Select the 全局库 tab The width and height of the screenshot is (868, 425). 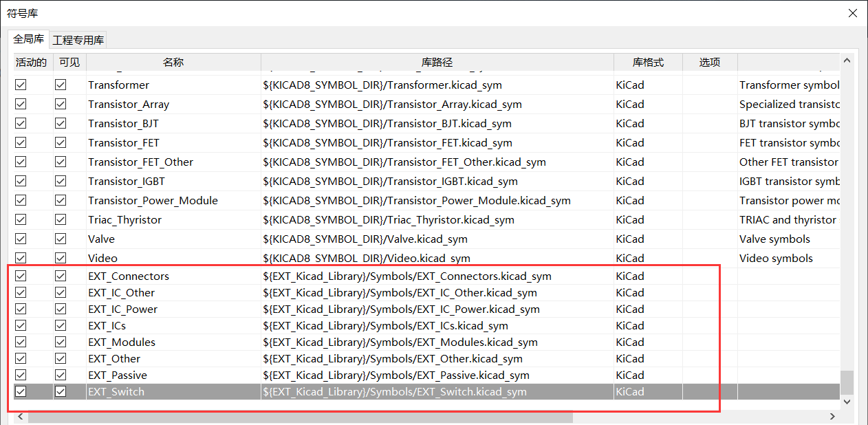pyautogui.click(x=29, y=39)
